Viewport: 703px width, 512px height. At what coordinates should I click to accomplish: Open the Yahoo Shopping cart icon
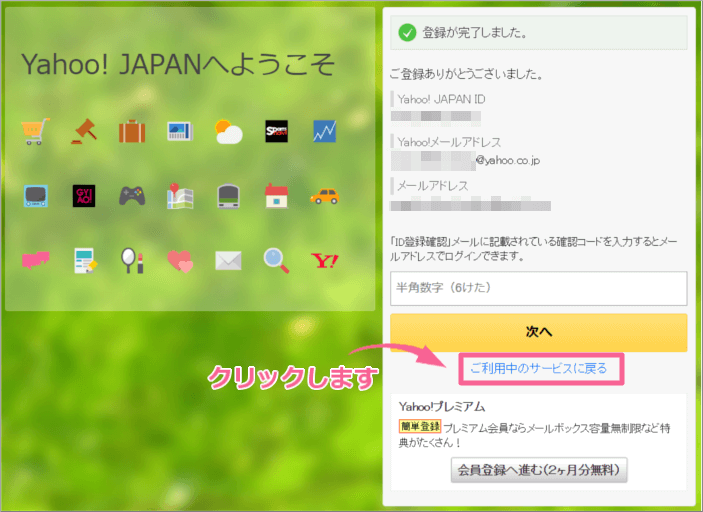35,131
